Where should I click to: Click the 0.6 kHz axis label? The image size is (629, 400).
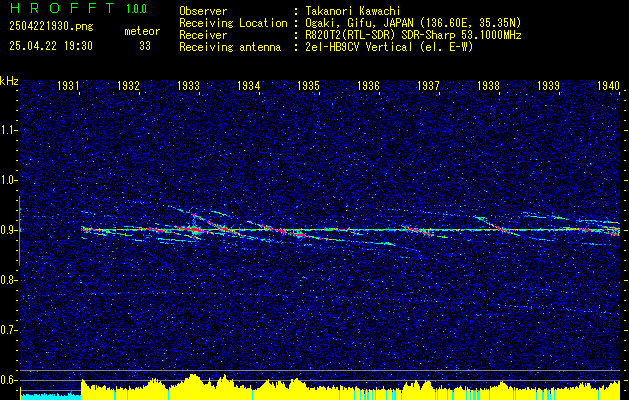(8, 380)
